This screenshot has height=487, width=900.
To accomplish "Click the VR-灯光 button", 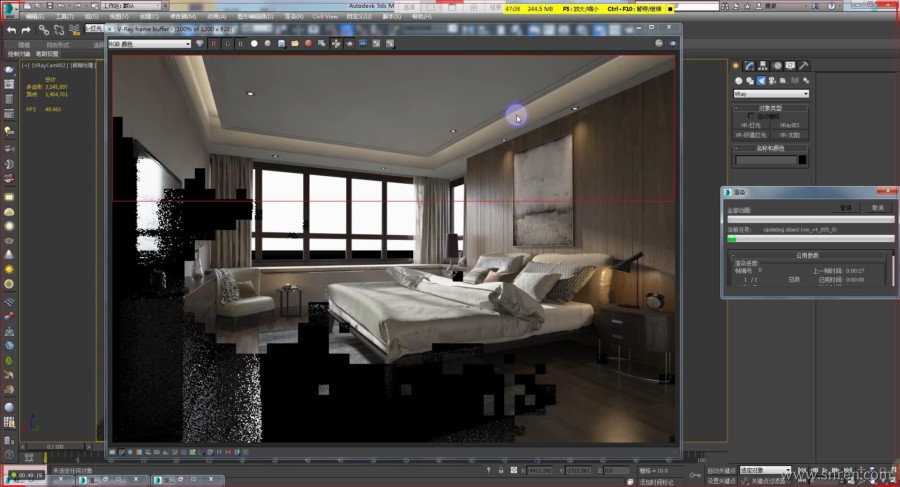I will pyautogui.click(x=751, y=125).
